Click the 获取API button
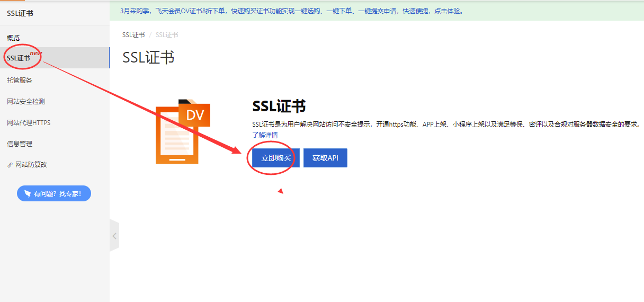This screenshot has height=302, width=644. pyautogui.click(x=325, y=158)
